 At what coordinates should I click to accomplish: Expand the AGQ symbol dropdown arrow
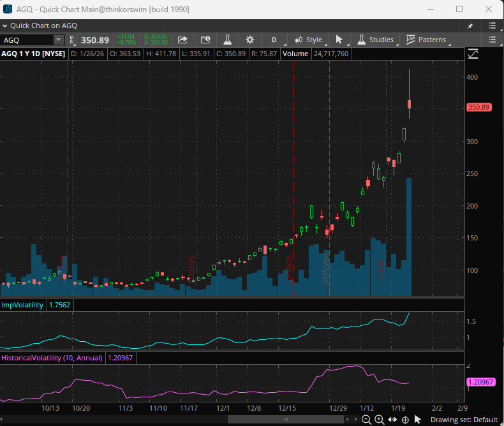(59, 40)
